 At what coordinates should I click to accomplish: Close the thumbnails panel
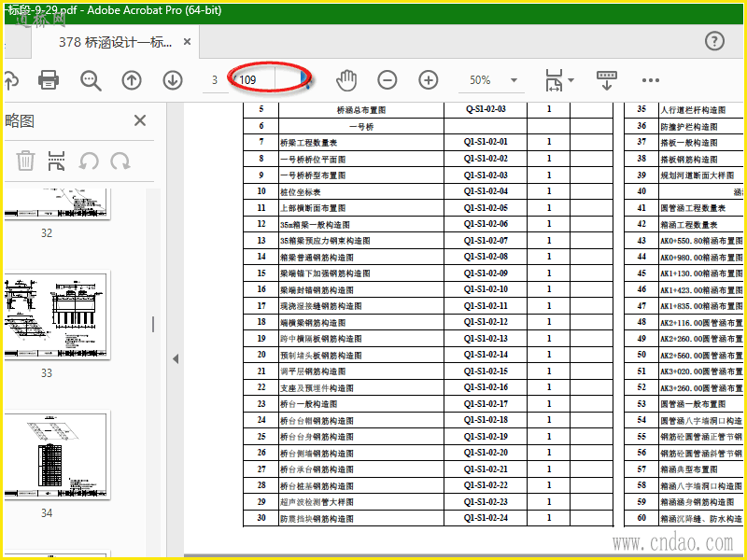[x=140, y=120]
